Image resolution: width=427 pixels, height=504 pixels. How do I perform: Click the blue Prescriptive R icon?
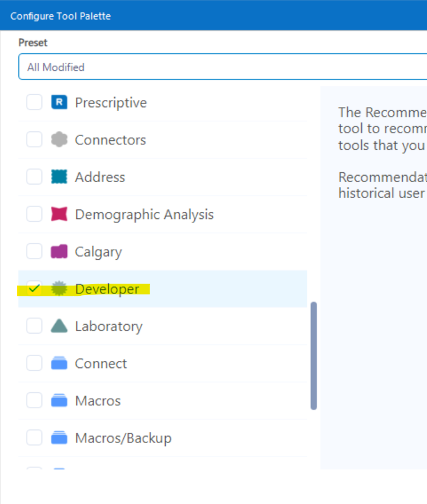tap(59, 102)
